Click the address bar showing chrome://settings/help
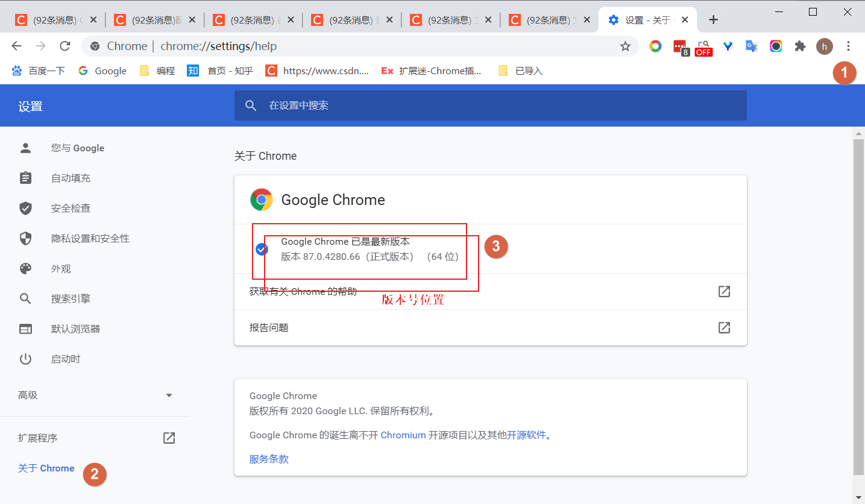The image size is (865, 504). 359,46
